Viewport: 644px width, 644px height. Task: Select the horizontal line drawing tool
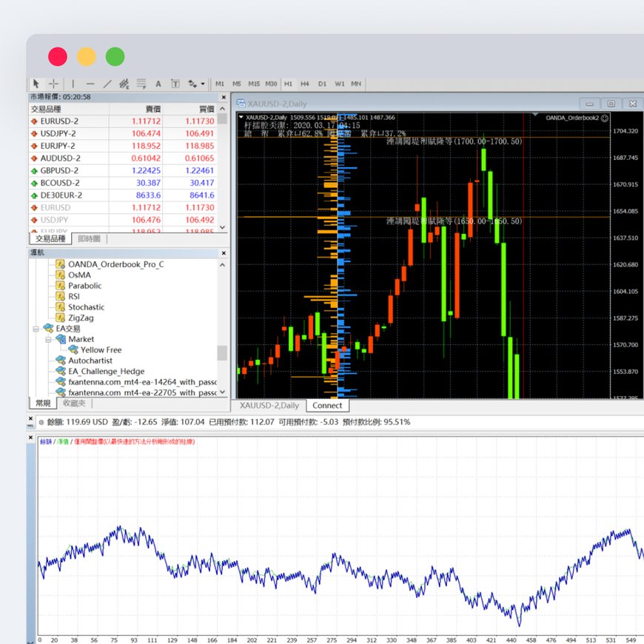pos(90,84)
